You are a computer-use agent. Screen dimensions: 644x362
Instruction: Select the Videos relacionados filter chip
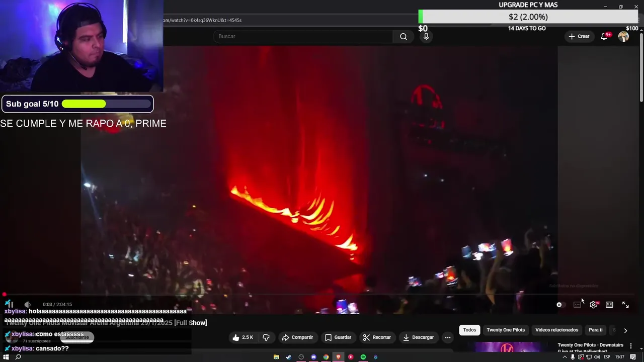(x=556, y=330)
